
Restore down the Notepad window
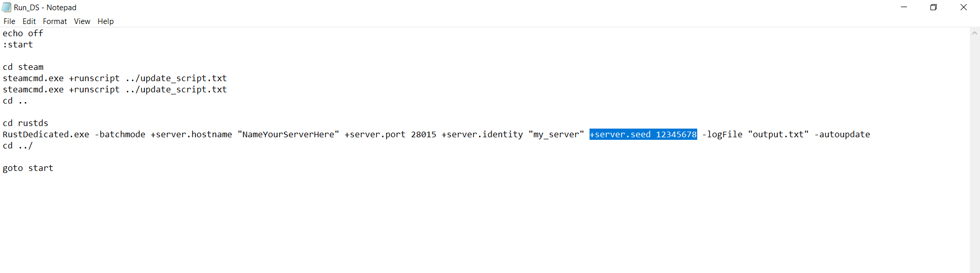pos(934,7)
